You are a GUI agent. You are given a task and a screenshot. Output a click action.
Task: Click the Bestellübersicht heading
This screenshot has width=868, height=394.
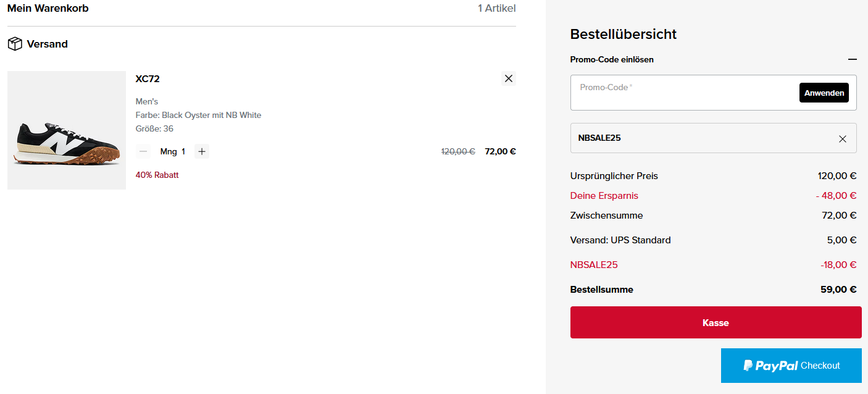click(x=623, y=34)
